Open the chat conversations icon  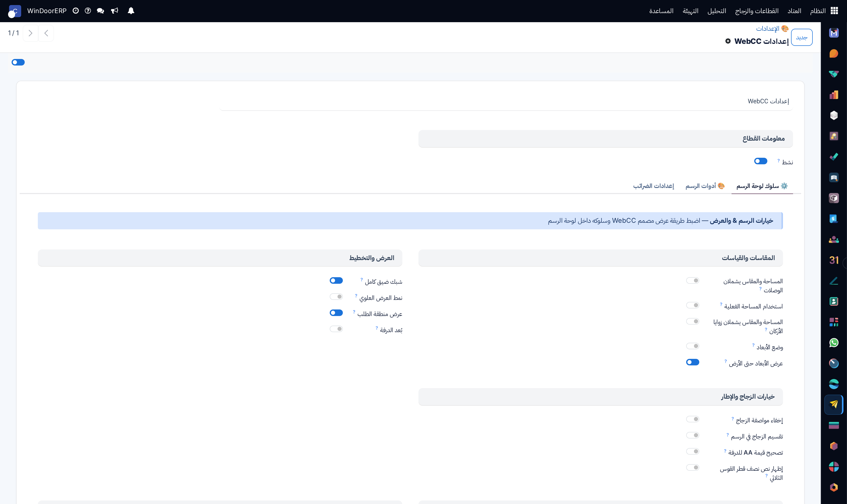(x=100, y=11)
